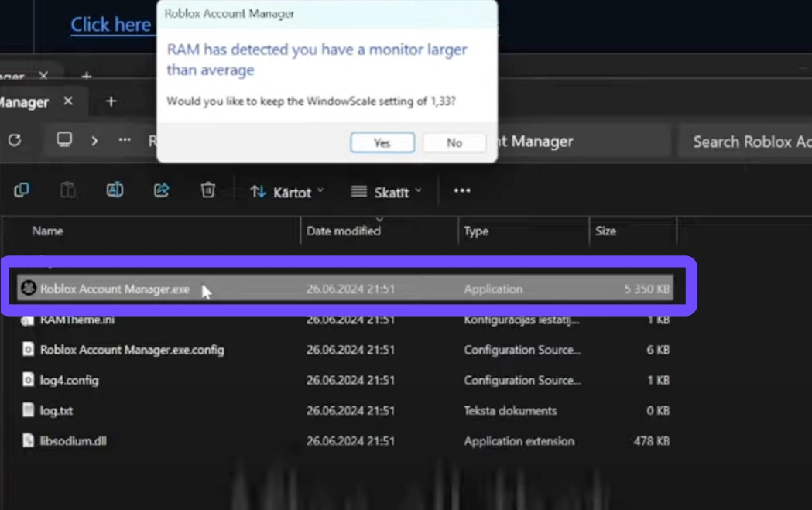Open the Kārtot sort dropdown
This screenshot has width=812, height=510.
pyautogui.click(x=287, y=192)
